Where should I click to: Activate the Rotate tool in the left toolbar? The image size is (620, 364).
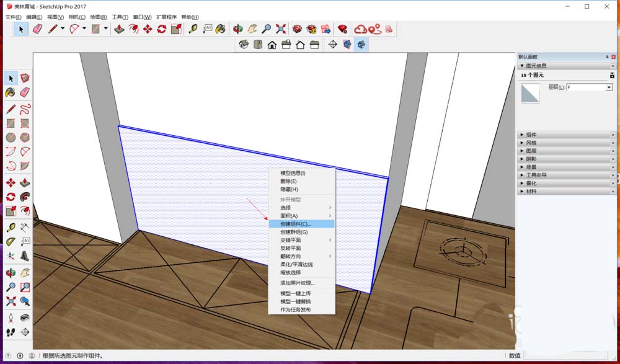[x=9, y=196]
